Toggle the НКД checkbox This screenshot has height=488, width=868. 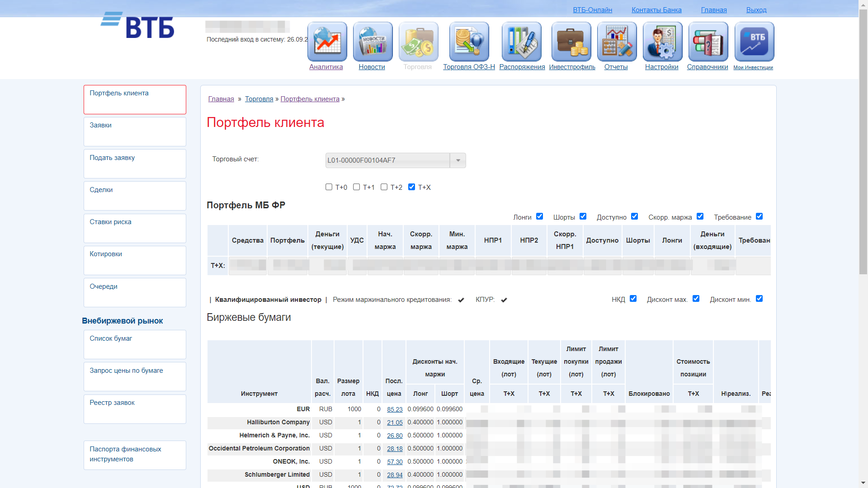pyautogui.click(x=633, y=299)
